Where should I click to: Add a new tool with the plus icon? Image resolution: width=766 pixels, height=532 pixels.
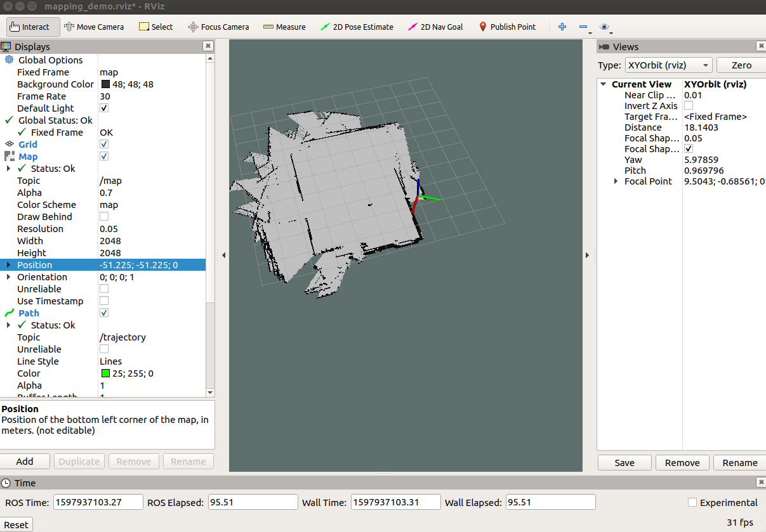(x=562, y=27)
